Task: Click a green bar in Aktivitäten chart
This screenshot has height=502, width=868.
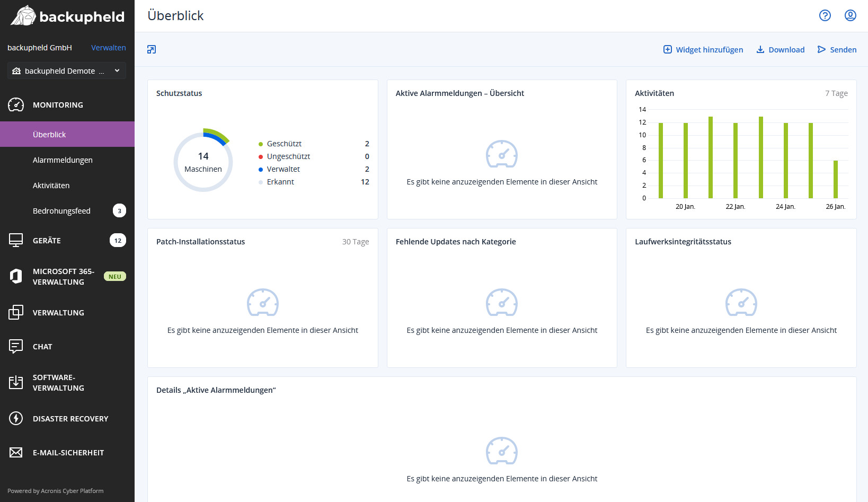Action: click(x=660, y=159)
